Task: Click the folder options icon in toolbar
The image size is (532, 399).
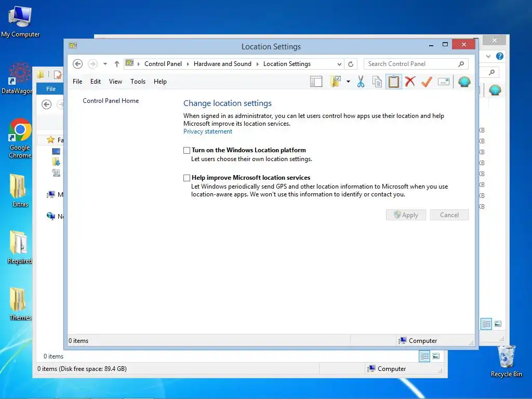Action: pos(336,82)
